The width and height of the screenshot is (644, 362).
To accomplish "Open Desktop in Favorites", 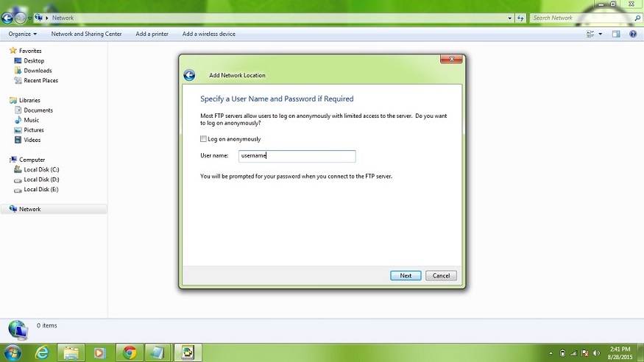I will click(x=34, y=61).
